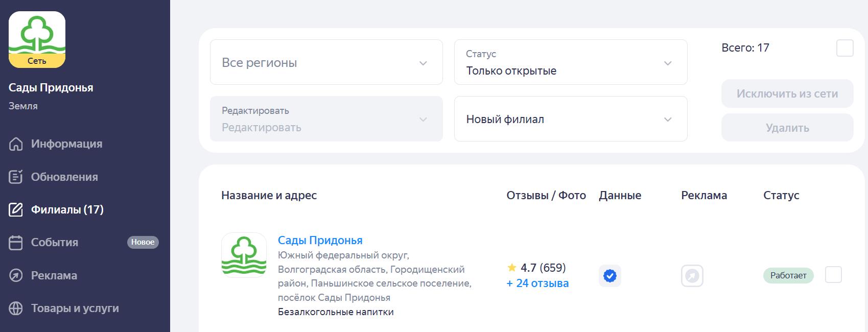
Task: Click the Земля label under the company name
Action: (23, 106)
